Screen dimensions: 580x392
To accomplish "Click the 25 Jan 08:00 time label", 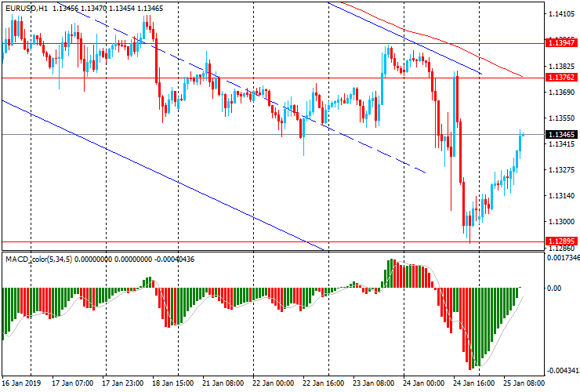I will (524, 383).
